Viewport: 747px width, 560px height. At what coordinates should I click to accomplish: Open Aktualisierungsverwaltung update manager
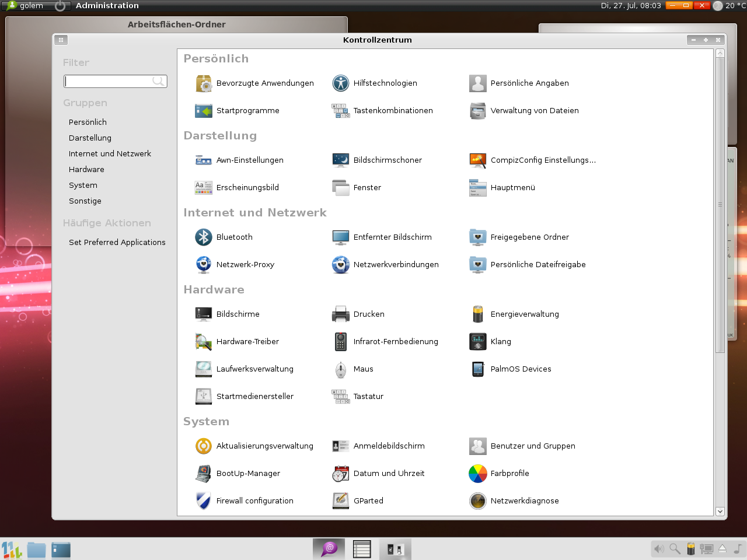click(x=203, y=446)
